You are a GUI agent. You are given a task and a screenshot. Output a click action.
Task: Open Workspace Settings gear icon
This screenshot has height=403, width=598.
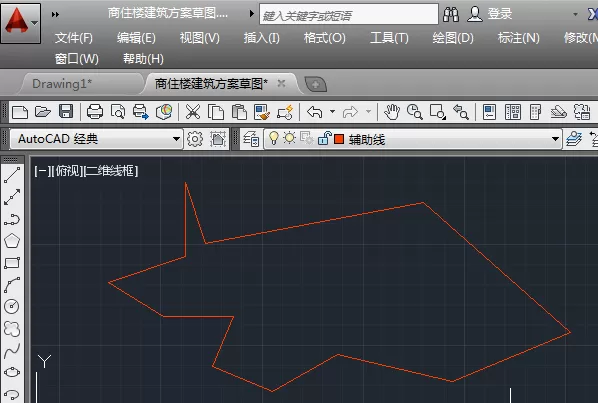195,139
